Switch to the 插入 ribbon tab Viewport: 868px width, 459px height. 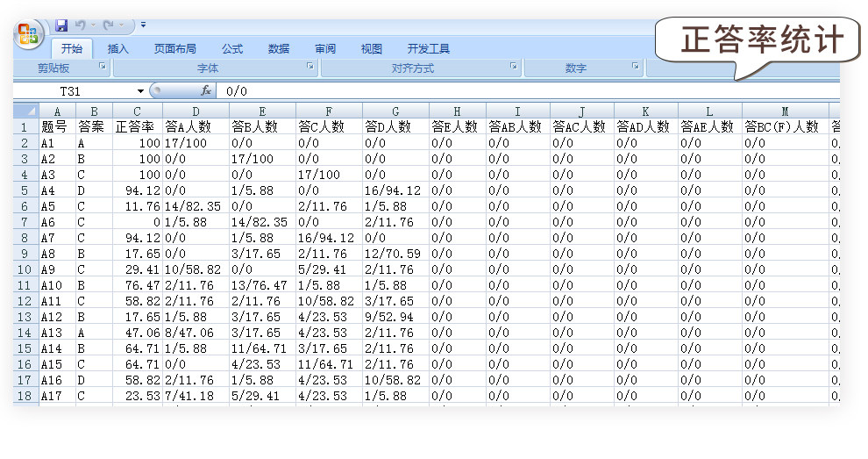pos(117,49)
